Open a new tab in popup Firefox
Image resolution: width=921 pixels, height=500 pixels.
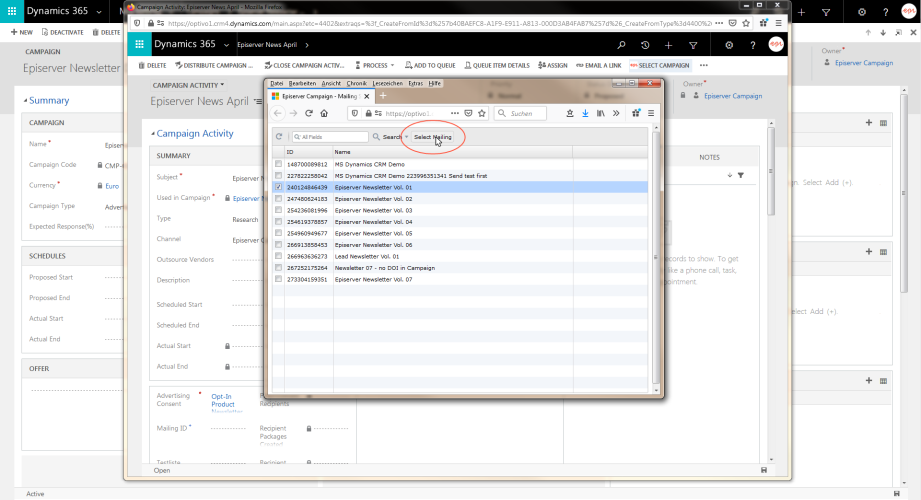[383, 96]
